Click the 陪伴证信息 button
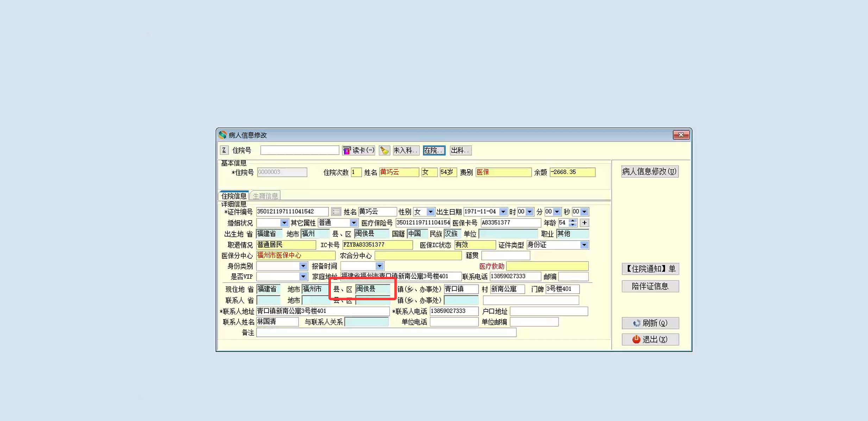868x421 pixels. click(x=650, y=286)
